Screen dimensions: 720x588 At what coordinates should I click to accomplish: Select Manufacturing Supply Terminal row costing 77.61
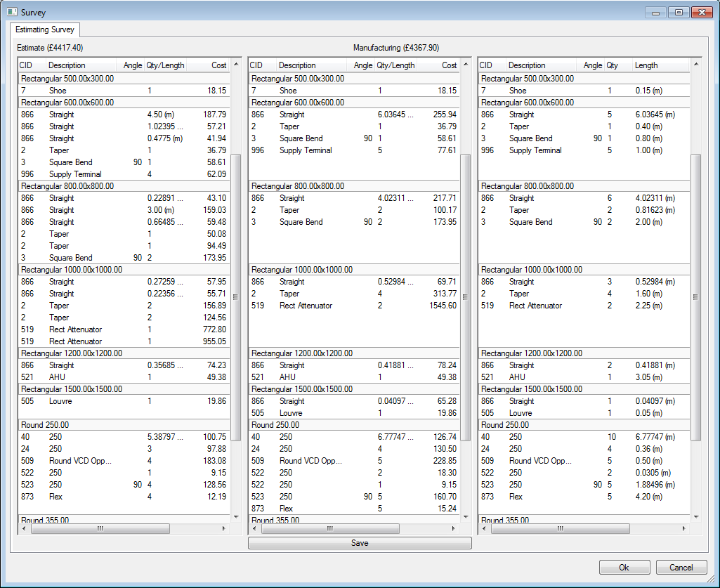354,150
